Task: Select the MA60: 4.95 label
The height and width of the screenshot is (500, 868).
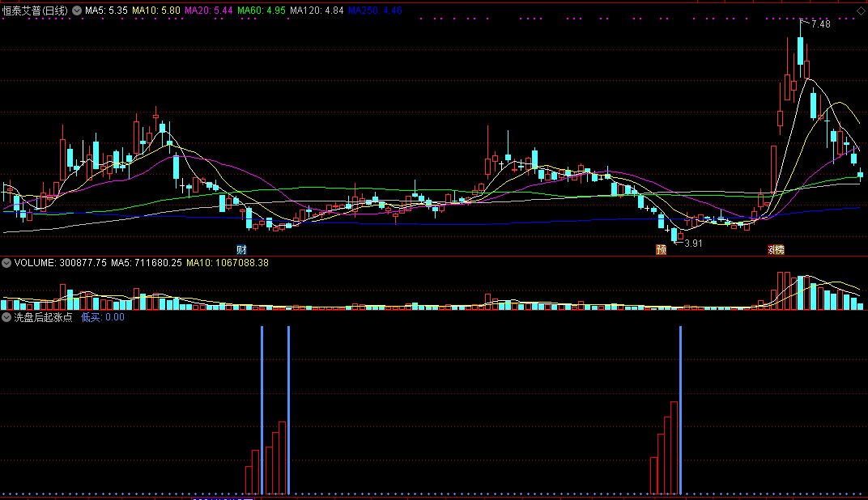Action: coord(262,11)
